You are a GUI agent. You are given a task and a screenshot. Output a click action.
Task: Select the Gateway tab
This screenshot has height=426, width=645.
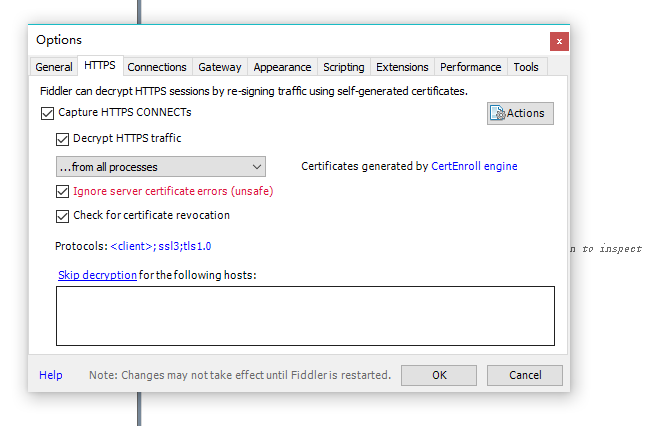pos(220,67)
